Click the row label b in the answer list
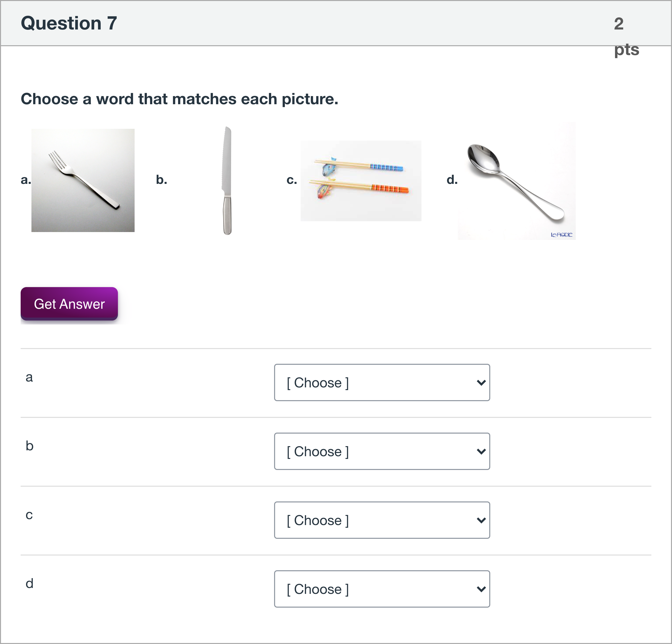The image size is (672, 644). (29, 446)
